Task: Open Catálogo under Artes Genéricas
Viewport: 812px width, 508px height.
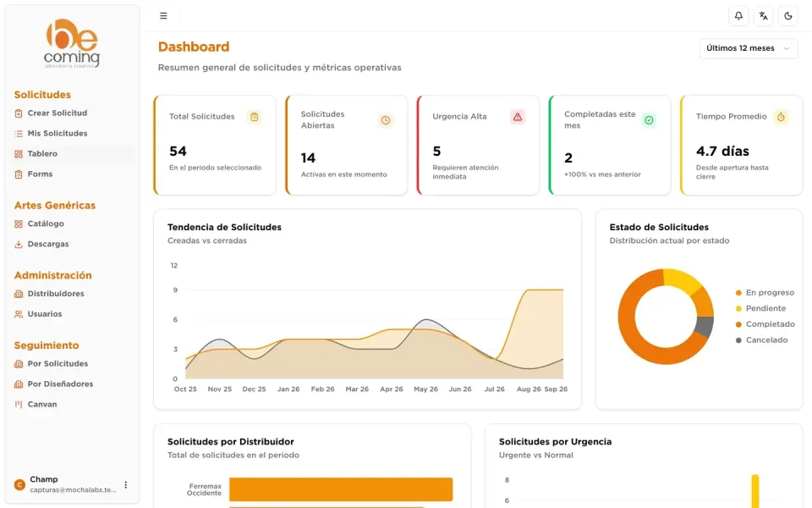Action: pyautogui.click(x=73, y=224)
